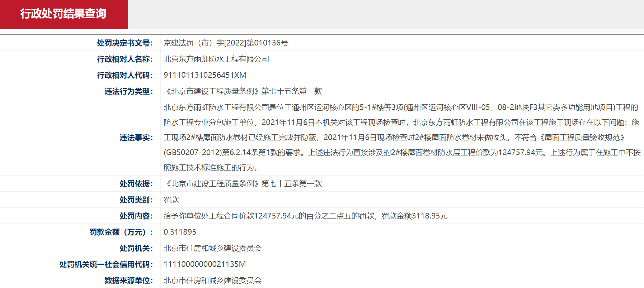
Task: Click the 处罚类别 label
Action: coord(136,200)
